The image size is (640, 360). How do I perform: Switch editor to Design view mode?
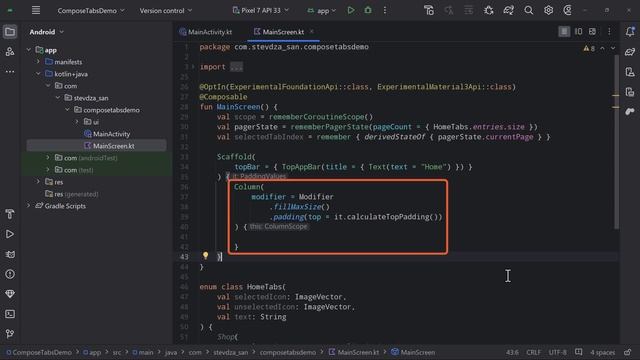point(592,32)
